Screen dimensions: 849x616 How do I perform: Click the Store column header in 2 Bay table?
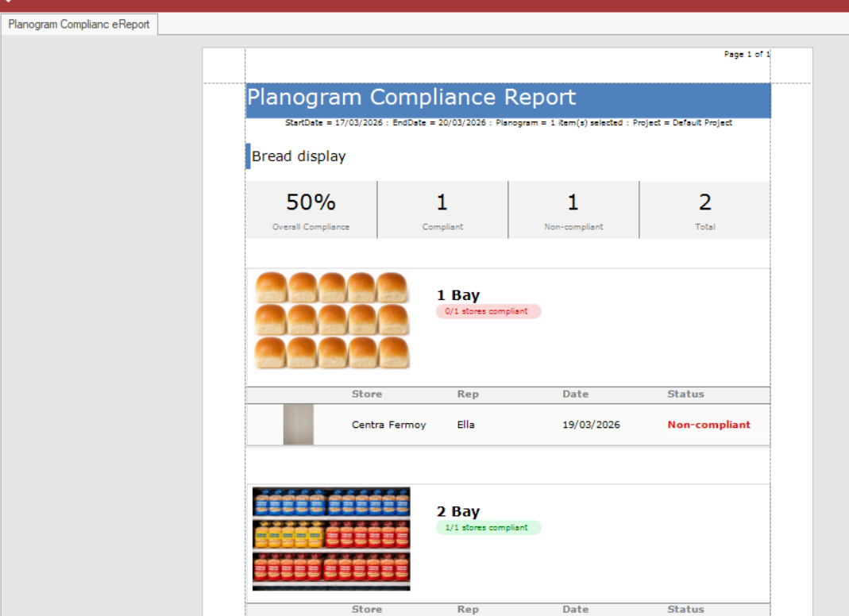pos(367,610)
